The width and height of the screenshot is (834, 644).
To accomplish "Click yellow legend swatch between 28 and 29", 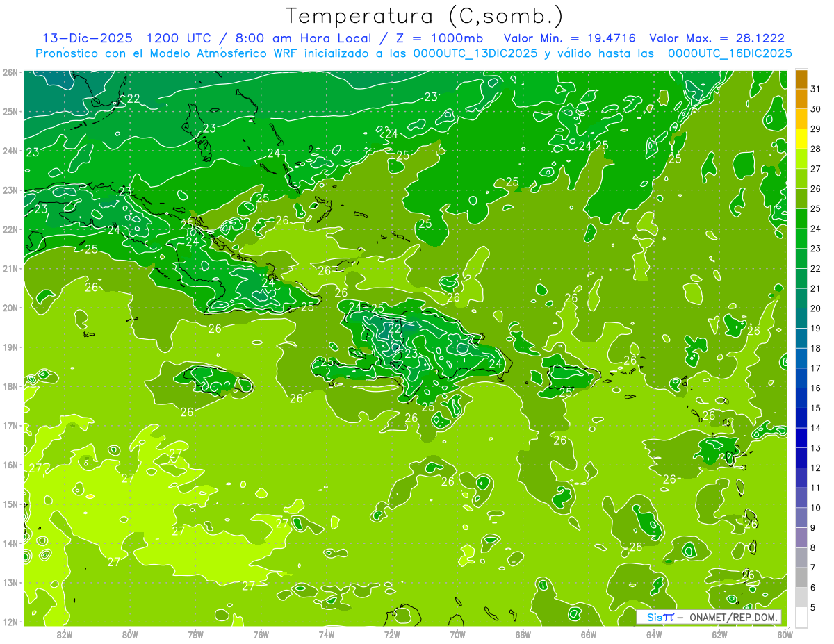I will [x=801, y=139].
